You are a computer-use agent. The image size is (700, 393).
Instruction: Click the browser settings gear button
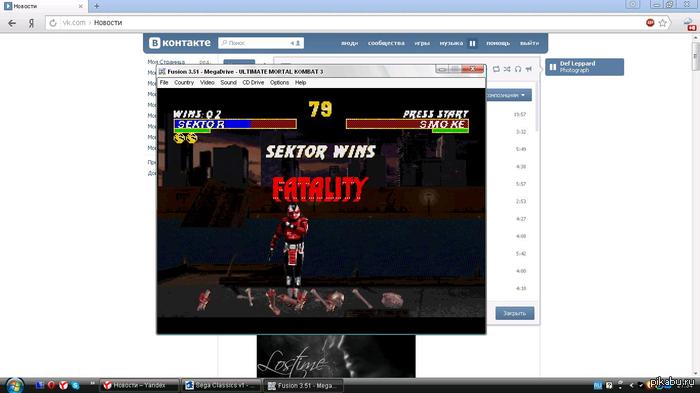(x=633, y=4)
